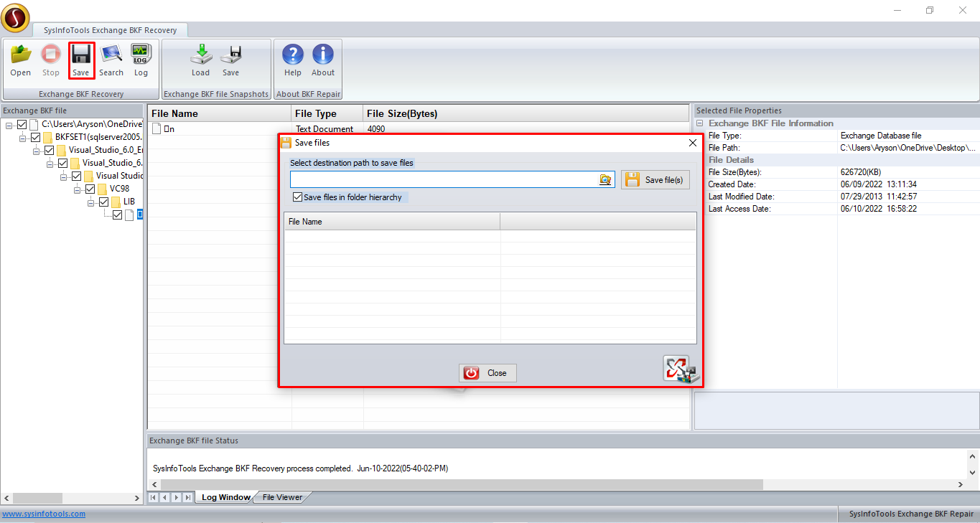980x523 pixels.
Task: Jump to last tab with the last arrow
Action: (x=188, y=497)
